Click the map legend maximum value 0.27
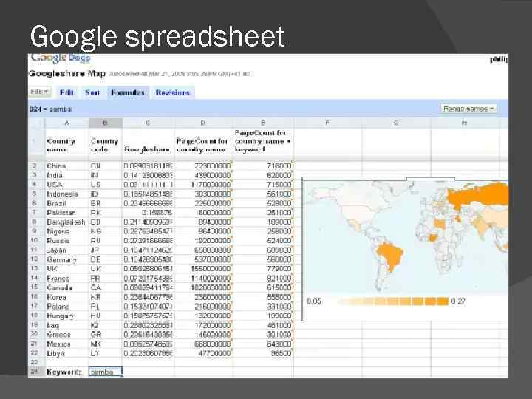The width and height of the screenshot is (532, 399). coord(458,301)
